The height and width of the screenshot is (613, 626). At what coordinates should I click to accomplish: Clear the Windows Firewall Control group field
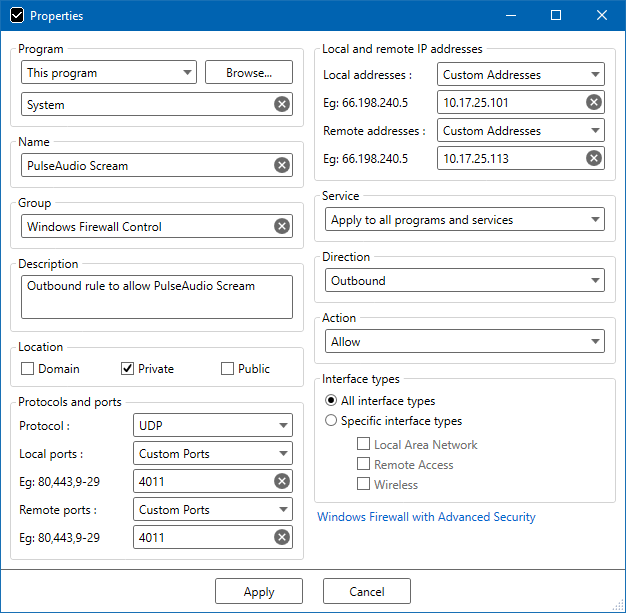[x=282, y=226]
